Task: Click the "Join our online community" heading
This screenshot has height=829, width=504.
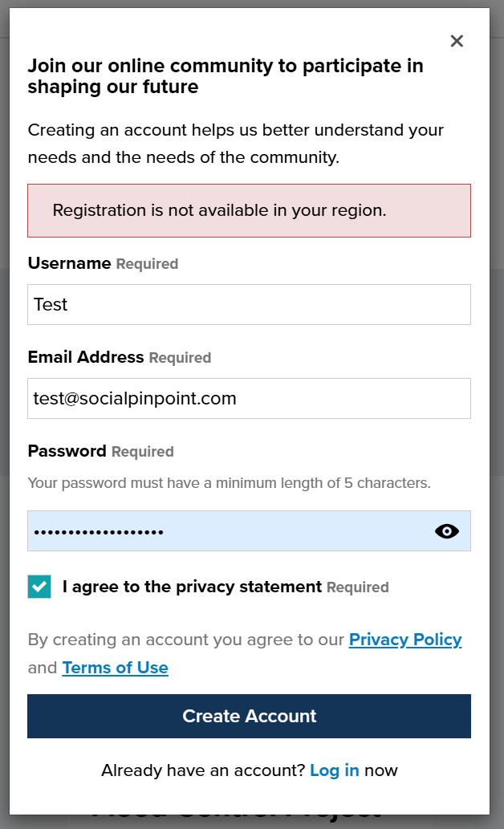Action: 226,76
